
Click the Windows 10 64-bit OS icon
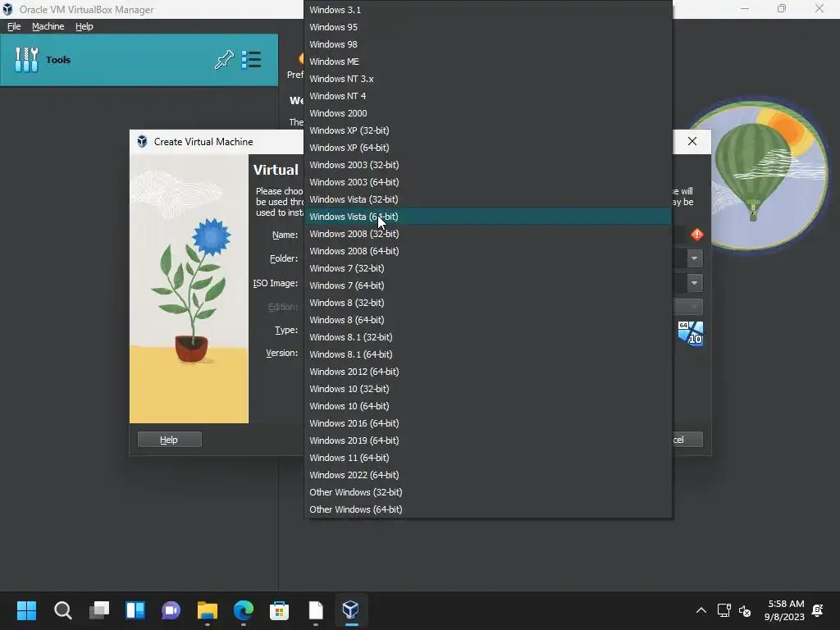tap(691, 333)
